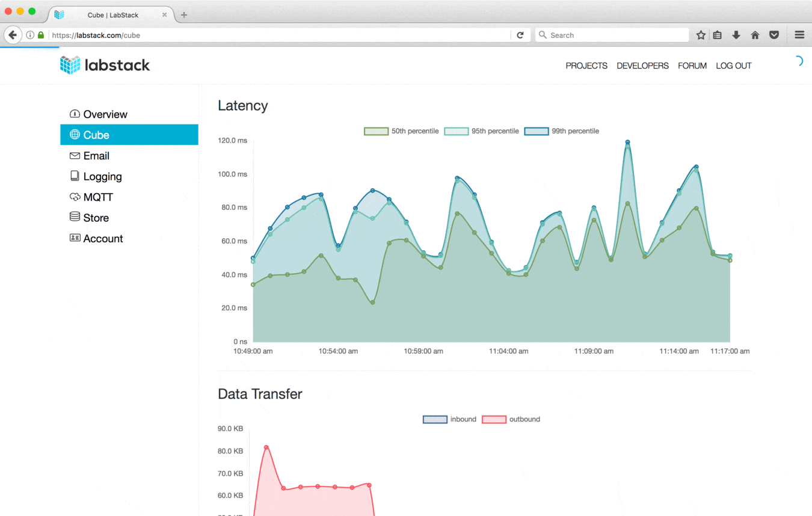Go back using the browser back arrow
Screen dimensions: 812x516
(x=13, y=35)
